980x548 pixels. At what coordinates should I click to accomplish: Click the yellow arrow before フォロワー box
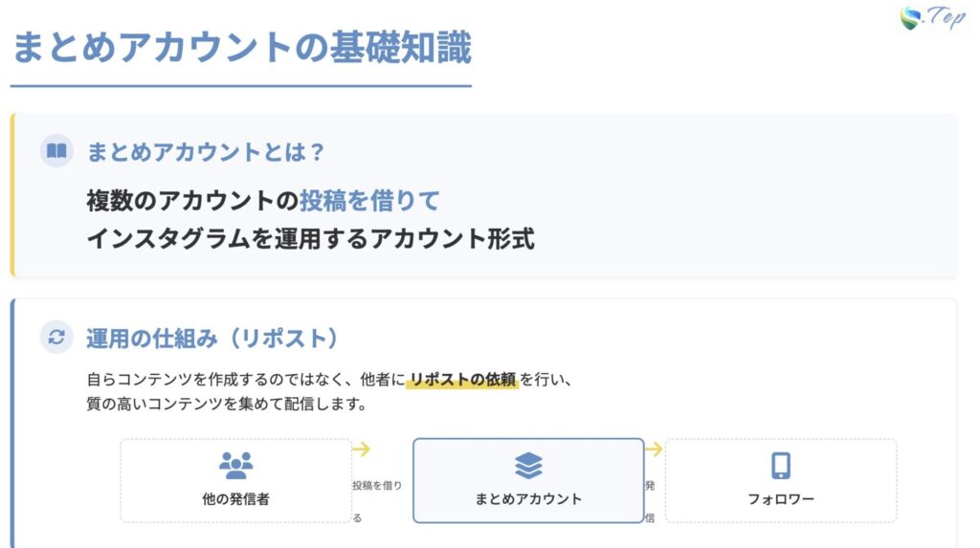coord(654,449)
